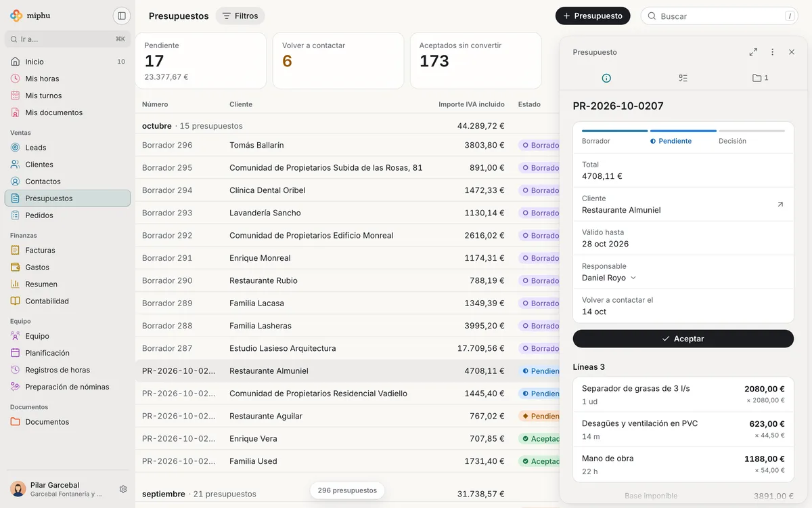812x508 pixels.
Task: Open Leads section
Action: pyautogui.click(x=68, y=148)
